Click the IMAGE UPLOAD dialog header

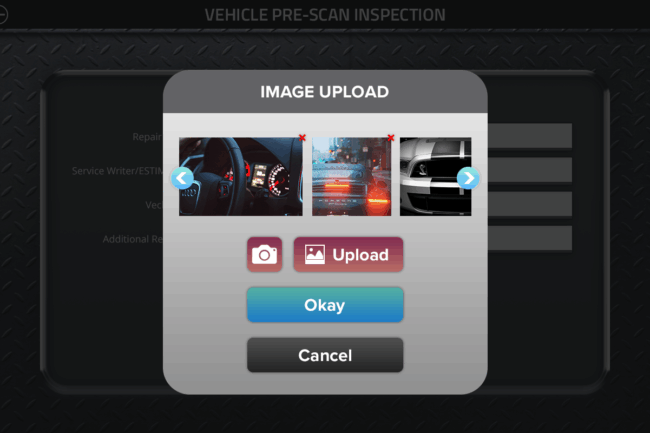325,92
